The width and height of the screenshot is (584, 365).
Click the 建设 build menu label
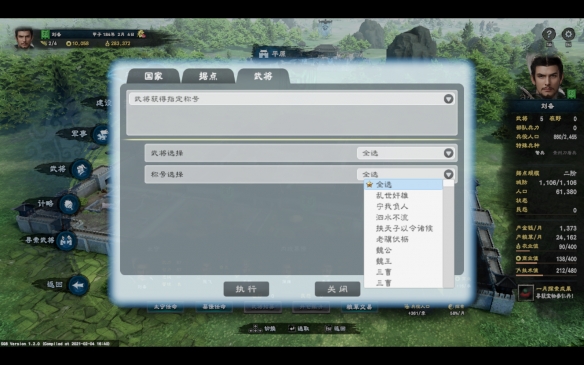click(103, 103)
